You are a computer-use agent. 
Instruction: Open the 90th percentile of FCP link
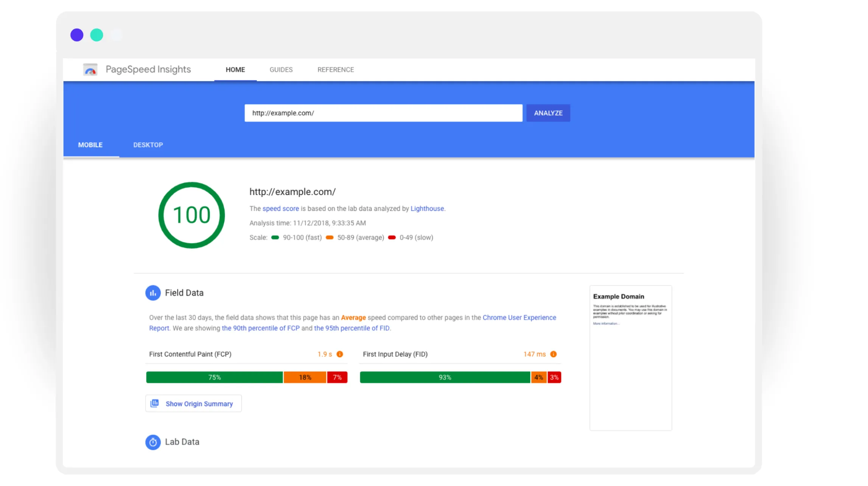[260, 328]
